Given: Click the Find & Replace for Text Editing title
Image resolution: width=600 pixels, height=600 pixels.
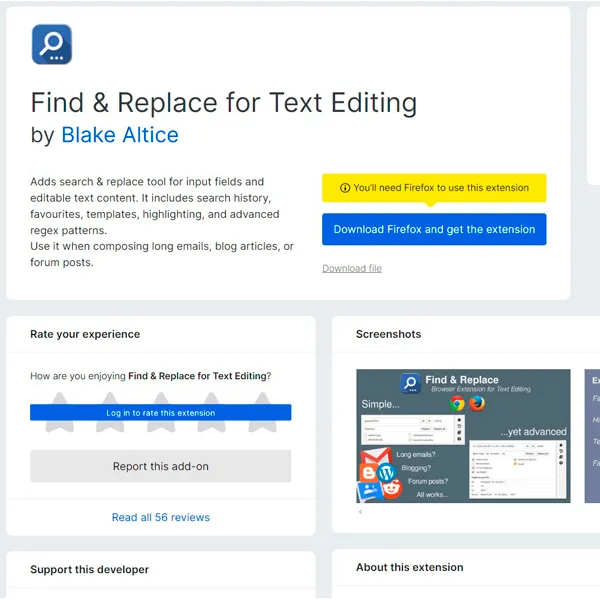Looking at the screenshot, I should point(224,103).
